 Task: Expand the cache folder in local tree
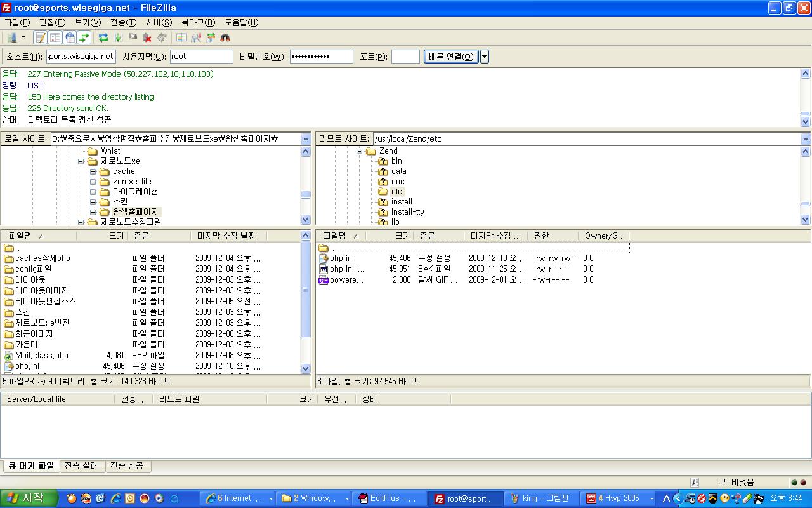point(93,171)
